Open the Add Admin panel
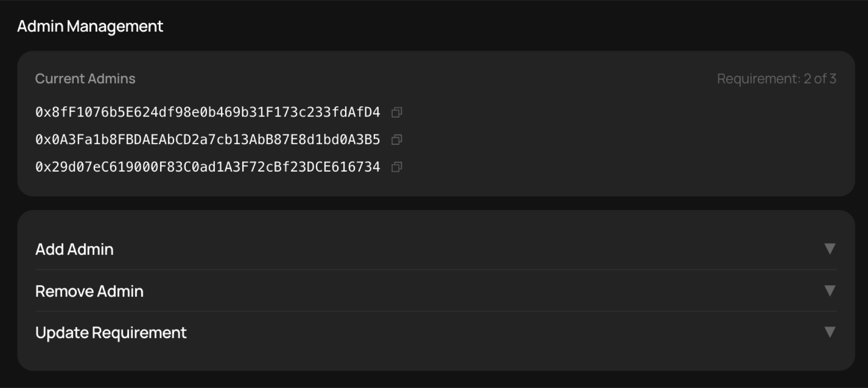 point(74,249)
